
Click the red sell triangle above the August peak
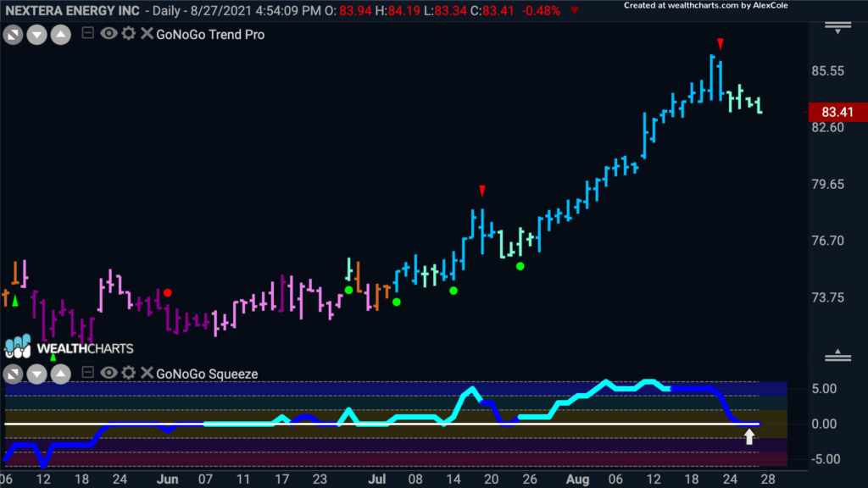(721, 44)
